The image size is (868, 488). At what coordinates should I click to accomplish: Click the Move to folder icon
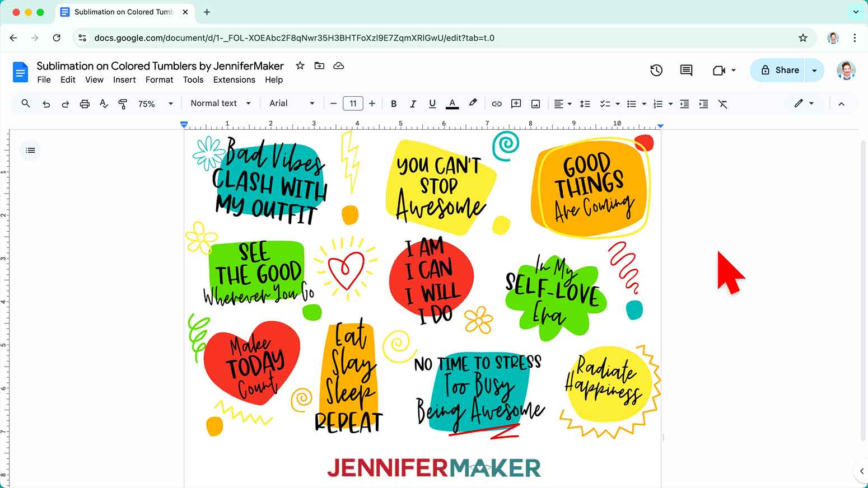tap(319, 65)
